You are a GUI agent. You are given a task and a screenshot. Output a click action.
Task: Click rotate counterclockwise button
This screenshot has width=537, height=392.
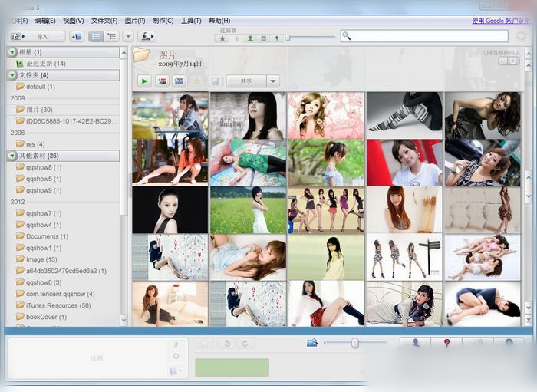[227, 343]
